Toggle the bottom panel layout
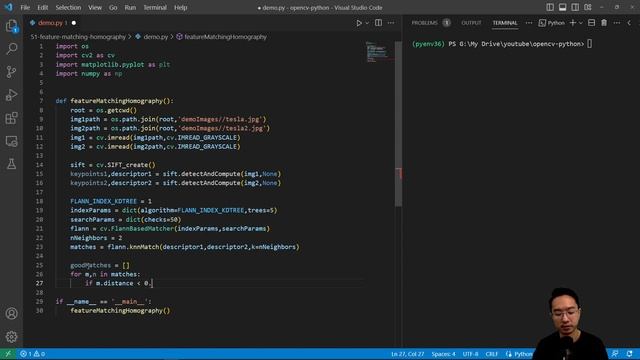This screenshot has height=360, width=640. (x=562, y=7)
